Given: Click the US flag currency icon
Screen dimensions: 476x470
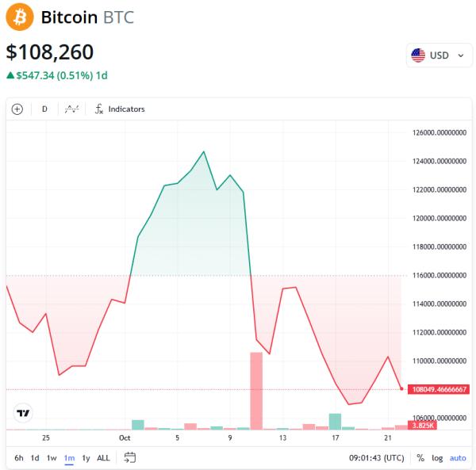Looking at the screenshot, I should (x=418, y=55).
